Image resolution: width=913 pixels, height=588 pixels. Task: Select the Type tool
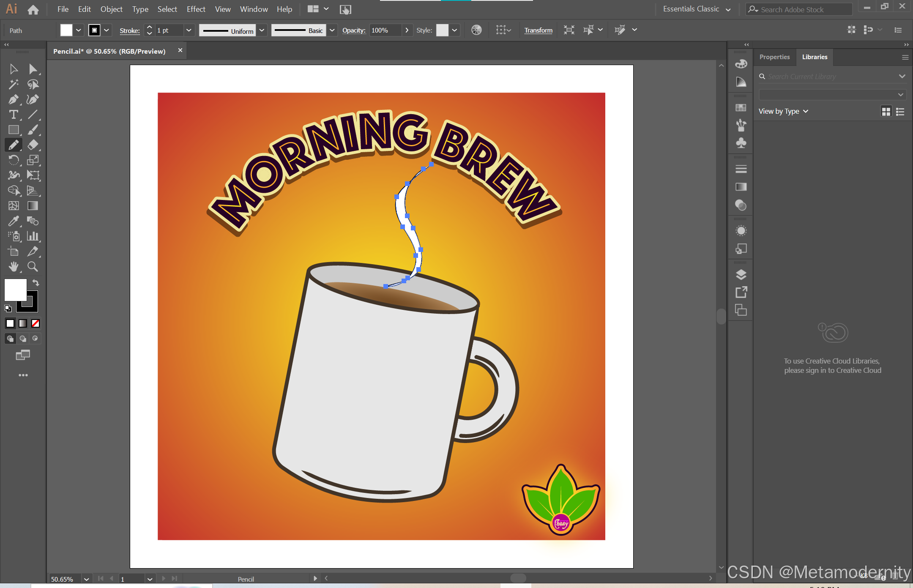[13, 115]
